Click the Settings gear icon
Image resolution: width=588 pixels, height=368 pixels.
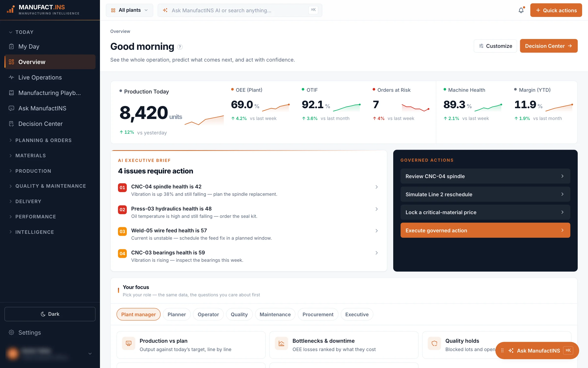tap(11, 332)
